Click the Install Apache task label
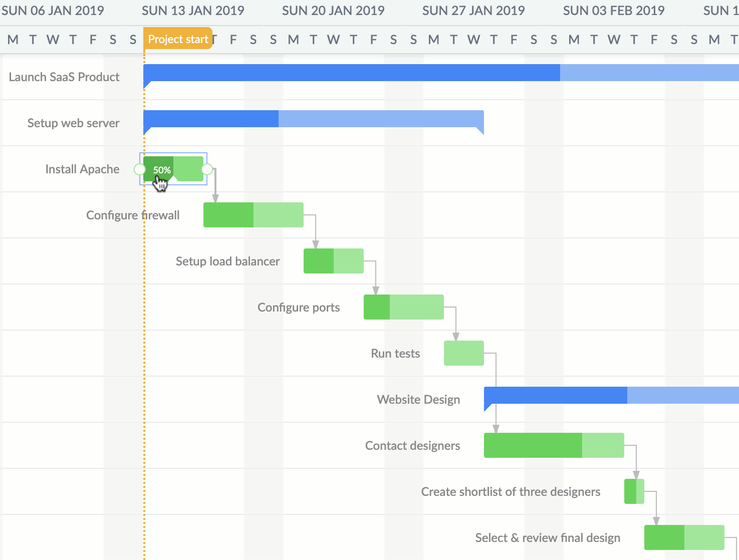Image resolution: width=739 pixels, height=560 pixels. pos(82,169)
